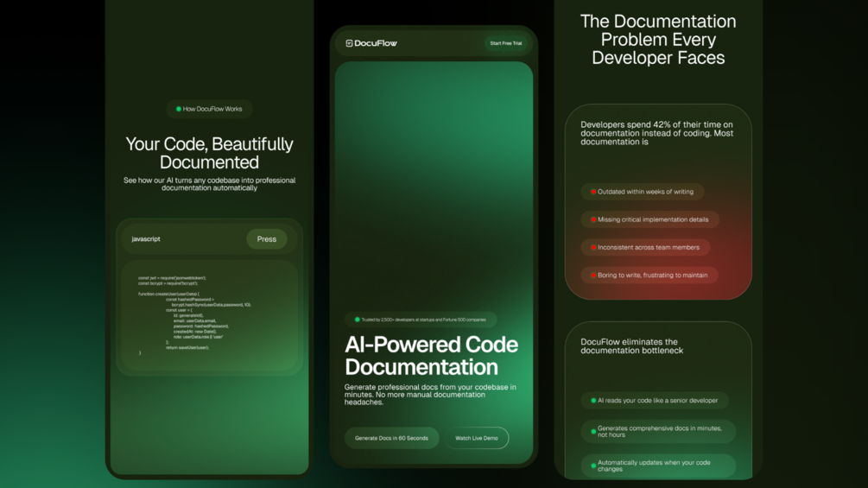Click the DocuFlow brand name
The image size is (868, 488).
tap(376, 43)
